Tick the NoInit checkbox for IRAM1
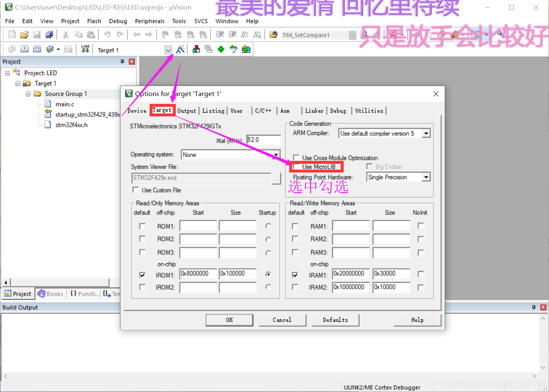The image size is (549, 392). click(x=421, y=274)
